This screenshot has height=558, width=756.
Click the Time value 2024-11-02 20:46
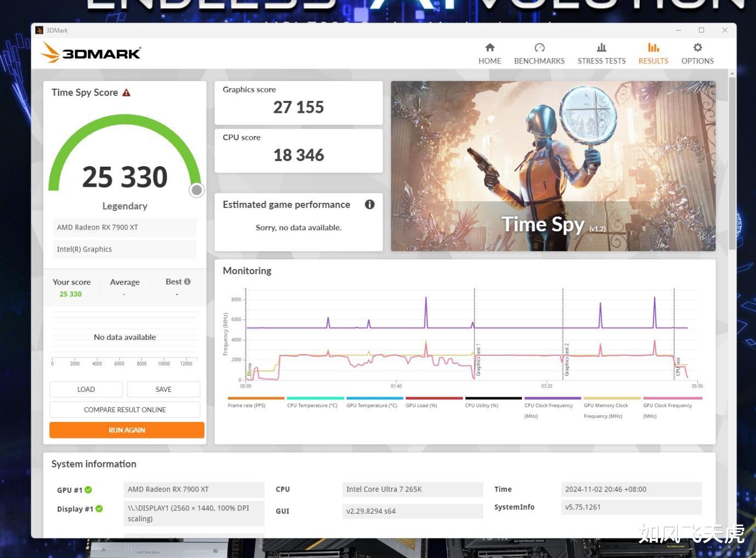632,489
